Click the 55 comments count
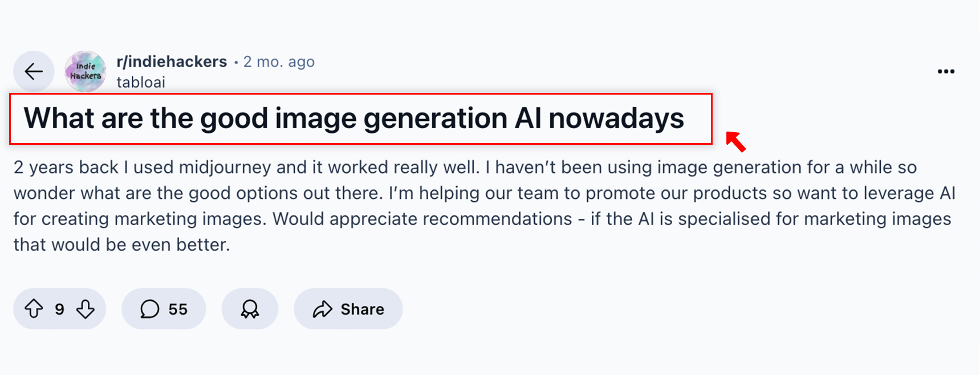The width and height of the screenshot is (980, 375). click(x=178, y=309)
